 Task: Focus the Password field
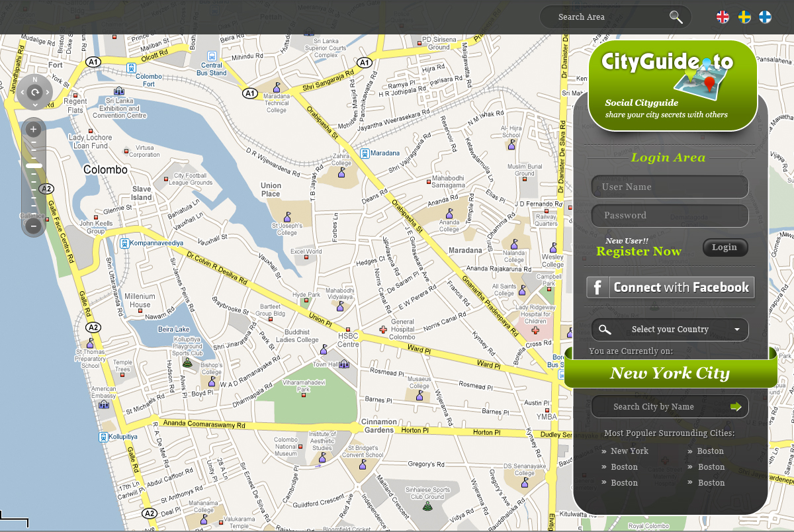point(670,216)
